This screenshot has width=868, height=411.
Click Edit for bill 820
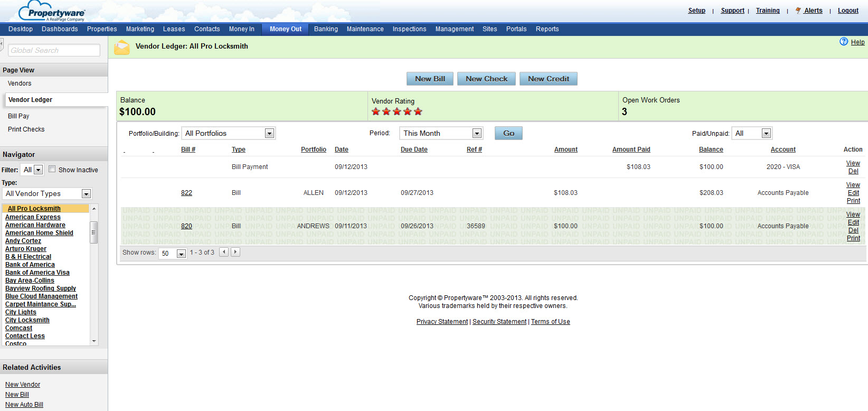[853, 222]
